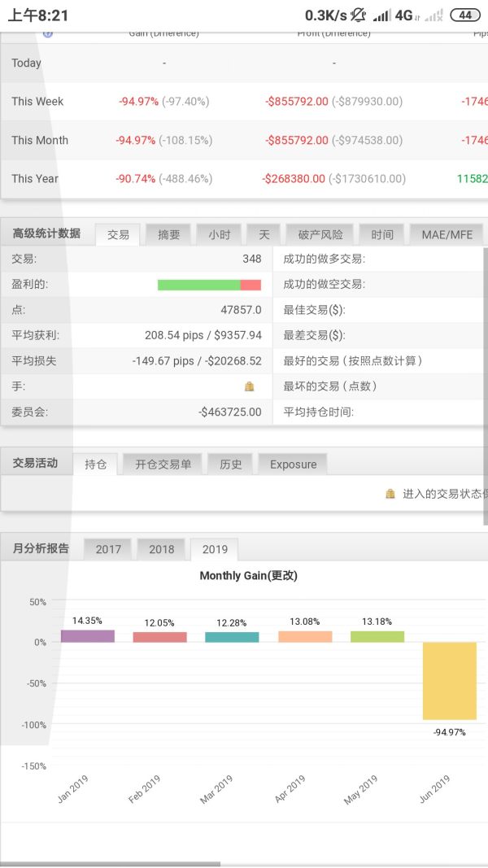
Task: Click the horizontal scrollbar at page bottom
Action: tap(110, 864)
